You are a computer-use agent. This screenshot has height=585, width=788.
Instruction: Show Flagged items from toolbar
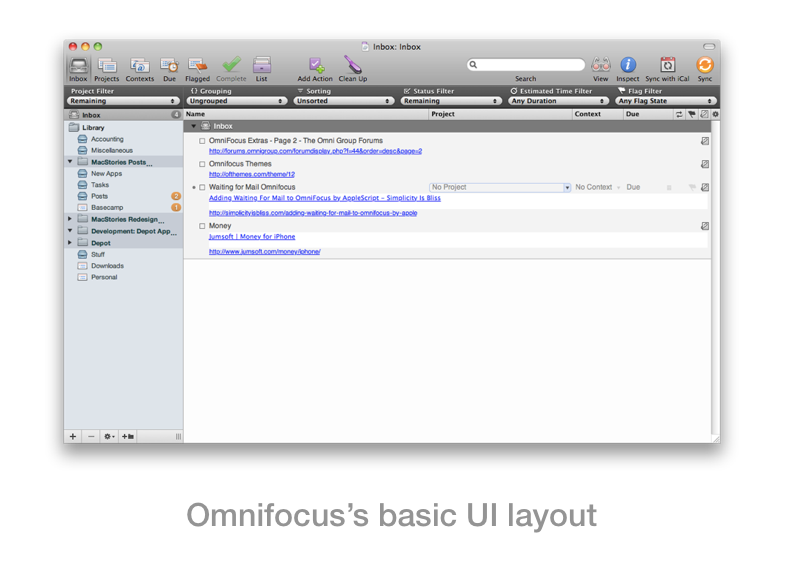tap(197, 69)
